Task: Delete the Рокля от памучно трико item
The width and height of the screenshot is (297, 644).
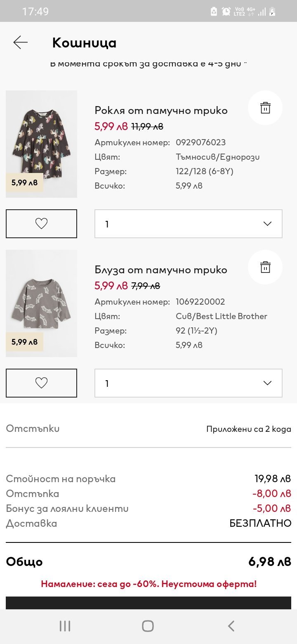Action: click(265, 108)
